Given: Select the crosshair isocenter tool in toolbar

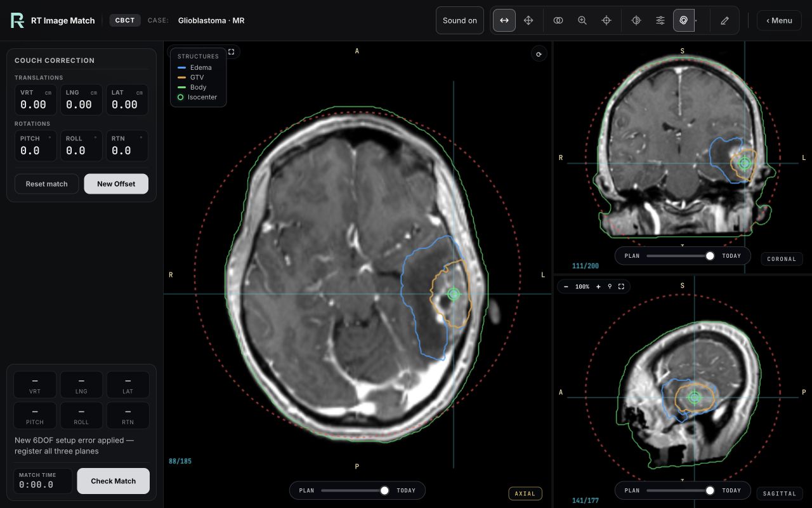Looking at the screenshot, I should click(606, 20).
